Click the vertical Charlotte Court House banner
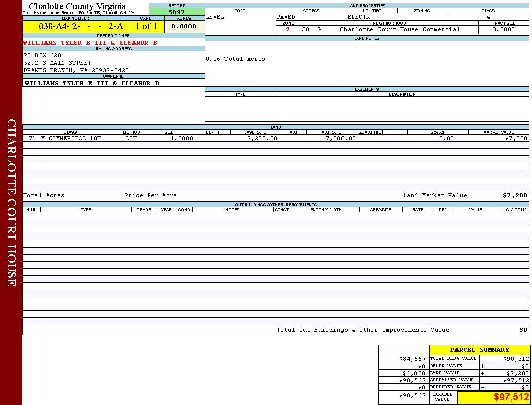Viewport: 532px width, 405px height. (x=11, y=202)
